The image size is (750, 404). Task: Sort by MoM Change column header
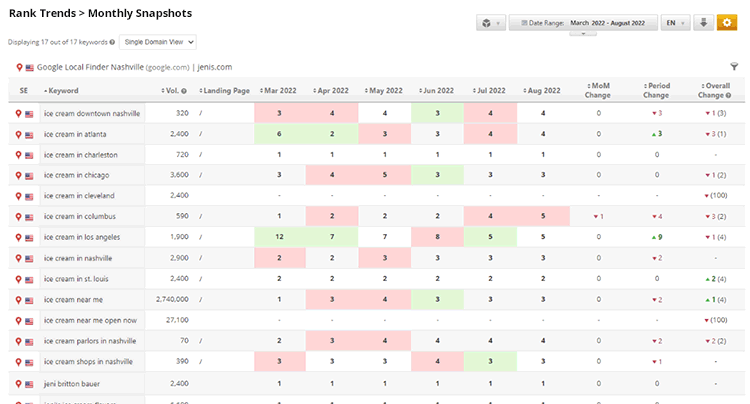(x=599, y=91)
